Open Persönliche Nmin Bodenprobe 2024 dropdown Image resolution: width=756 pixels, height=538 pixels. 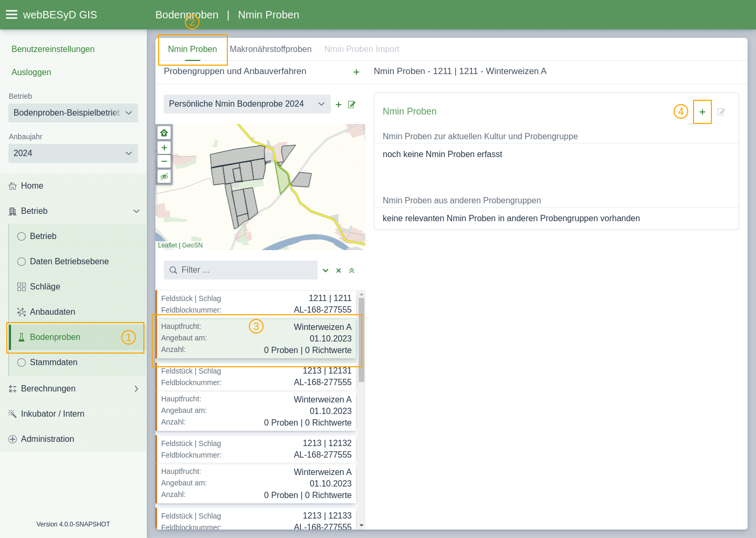[247, 104]
